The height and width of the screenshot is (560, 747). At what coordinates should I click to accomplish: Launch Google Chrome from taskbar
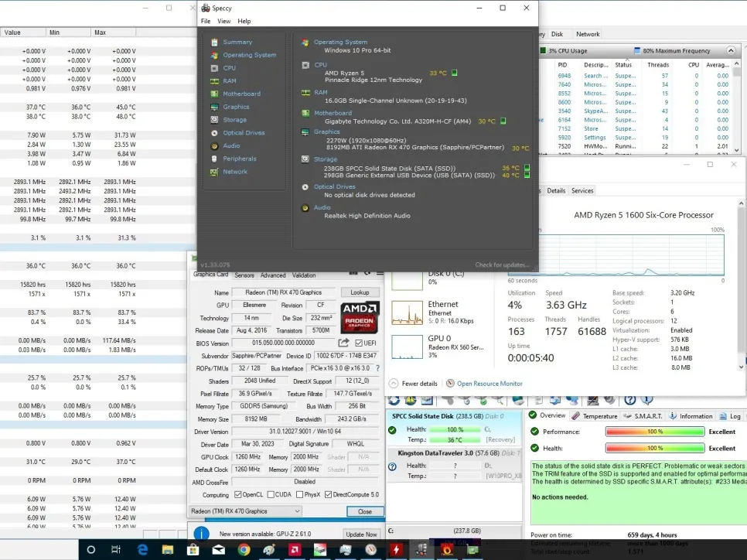tap(244, 549)
